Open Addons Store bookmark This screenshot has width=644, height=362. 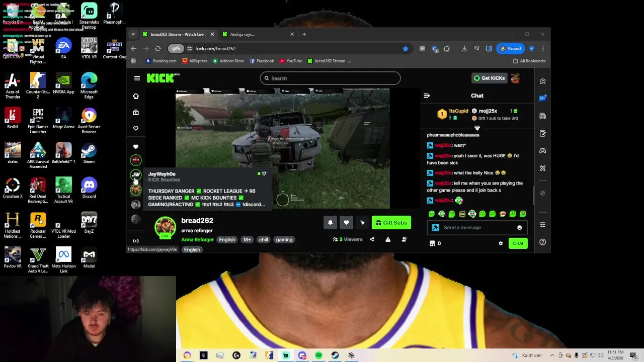pos(228,61)
